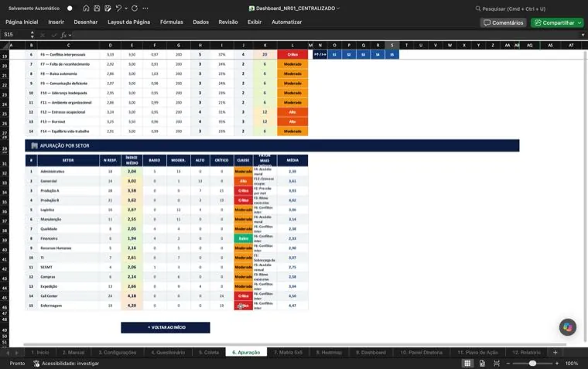Click the fx insert function icon
The width and height of the screenshot is (588, 369).
[x=63, y=35]
